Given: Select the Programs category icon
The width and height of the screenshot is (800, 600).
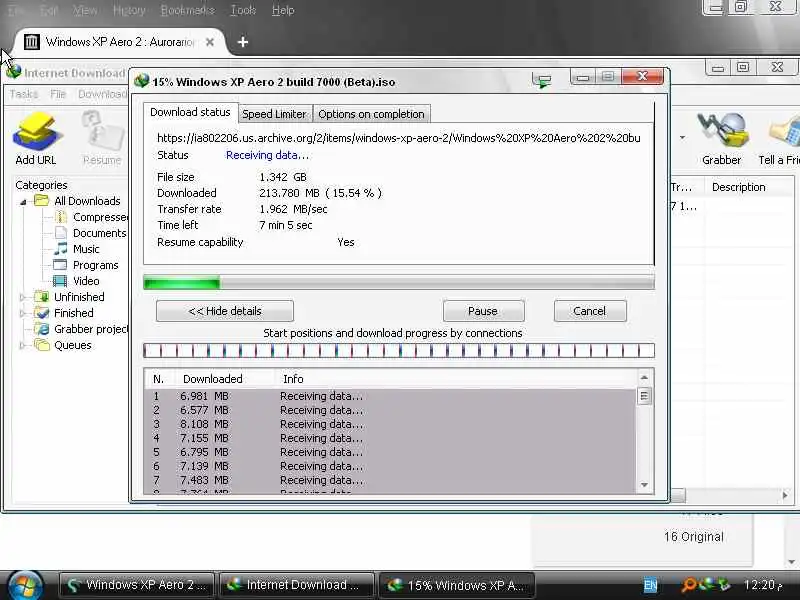Looking at the screenshot, I should click(x=60, y=265).
